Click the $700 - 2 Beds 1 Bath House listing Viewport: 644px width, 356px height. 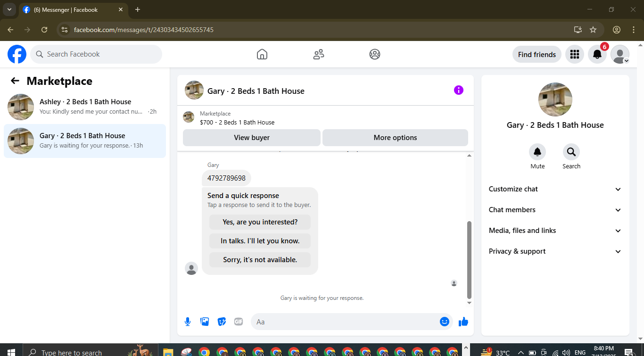[x=237, y=122]
